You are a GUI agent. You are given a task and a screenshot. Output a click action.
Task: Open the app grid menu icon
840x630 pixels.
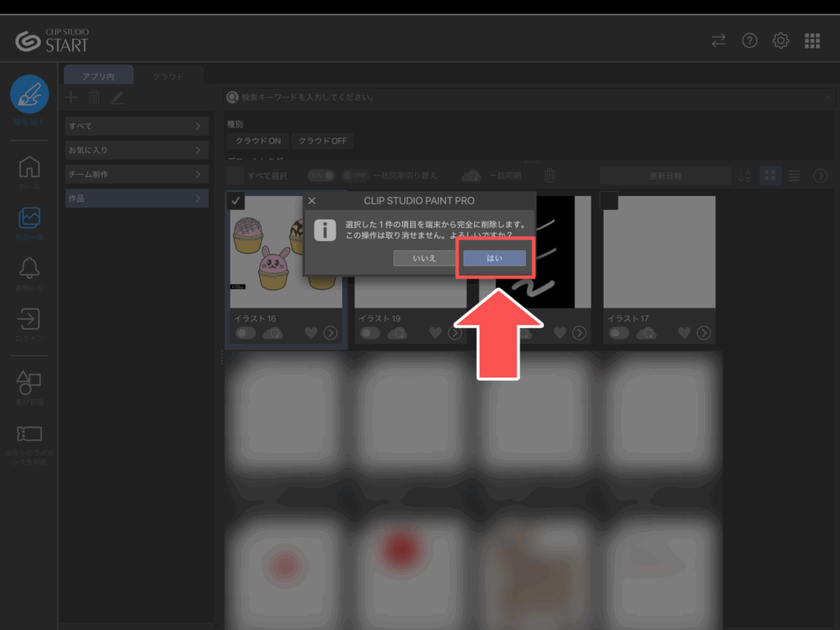[812, 40]
